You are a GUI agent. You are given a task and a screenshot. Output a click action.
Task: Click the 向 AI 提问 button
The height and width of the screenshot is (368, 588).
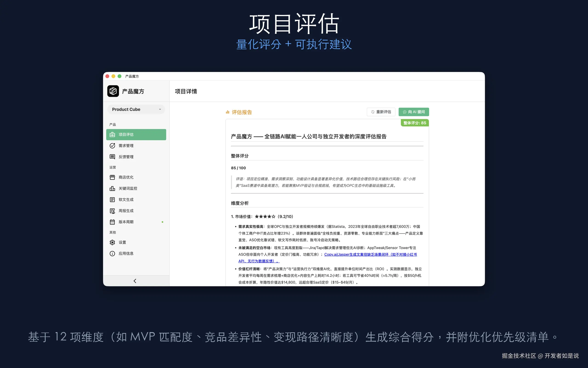point(414,112)
